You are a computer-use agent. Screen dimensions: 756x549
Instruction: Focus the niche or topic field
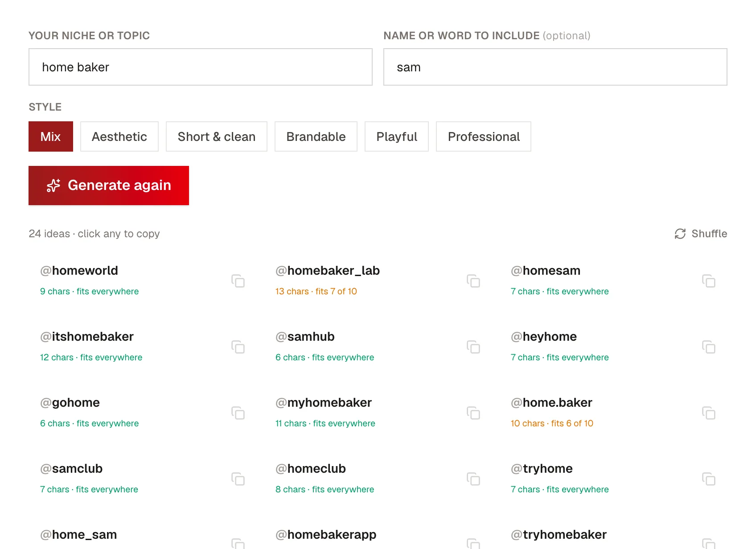[201, 67]
